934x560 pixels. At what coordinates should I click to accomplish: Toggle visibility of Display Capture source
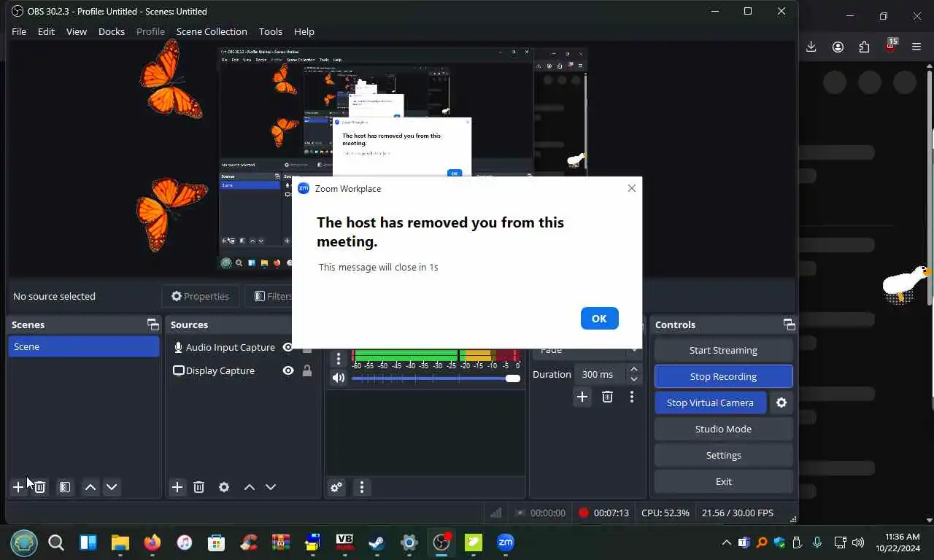288,371
